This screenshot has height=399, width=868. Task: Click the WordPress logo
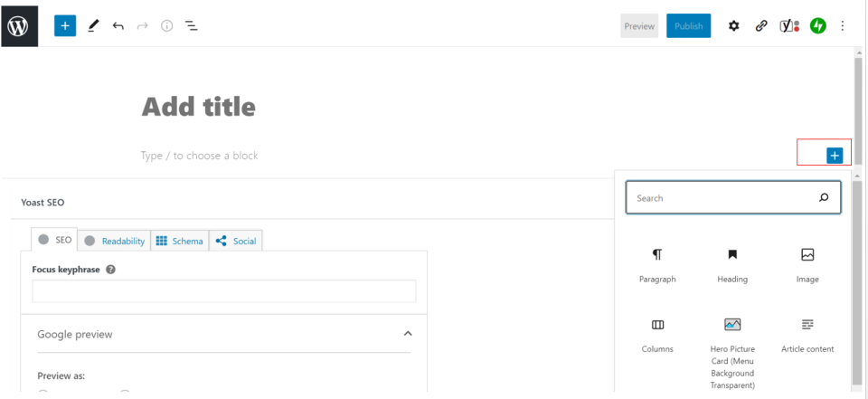click(19, 26)
